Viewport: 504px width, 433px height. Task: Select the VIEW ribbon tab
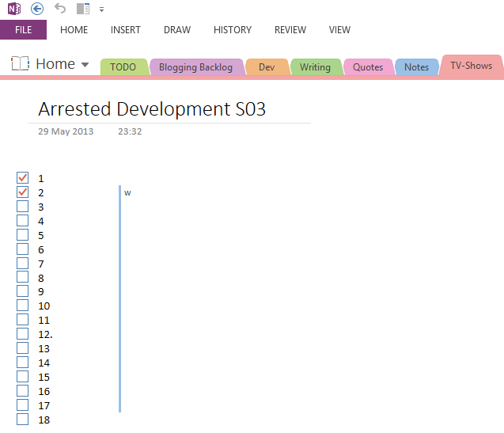pos(339,30)
